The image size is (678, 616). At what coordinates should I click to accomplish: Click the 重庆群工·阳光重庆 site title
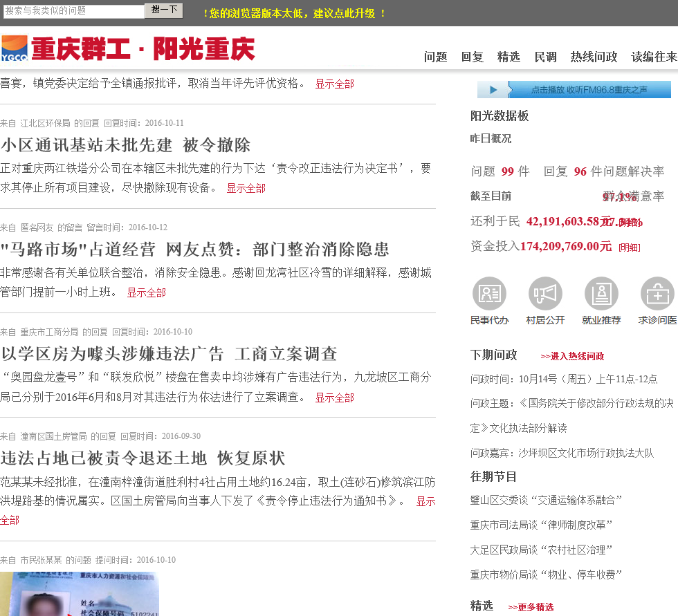tap(143, 48)
